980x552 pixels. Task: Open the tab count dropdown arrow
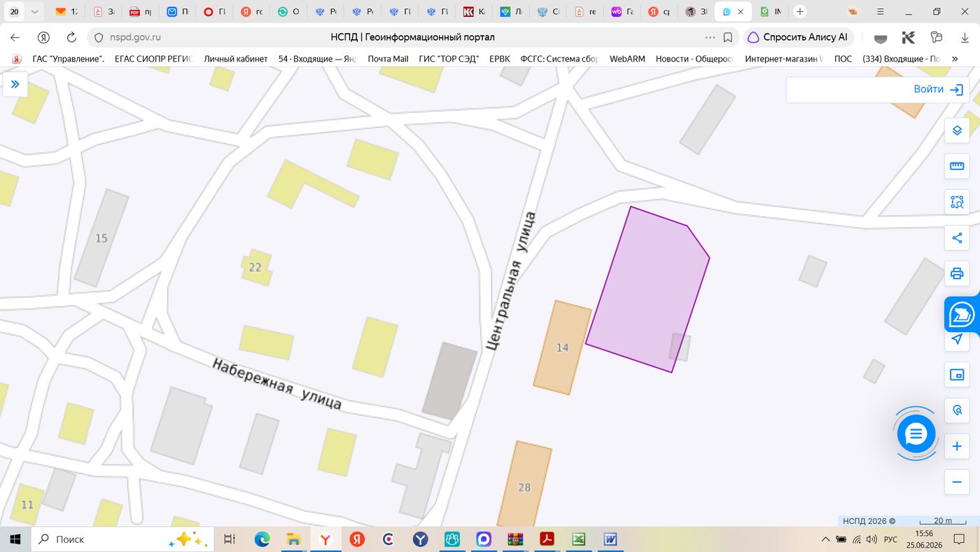(34, 12)
